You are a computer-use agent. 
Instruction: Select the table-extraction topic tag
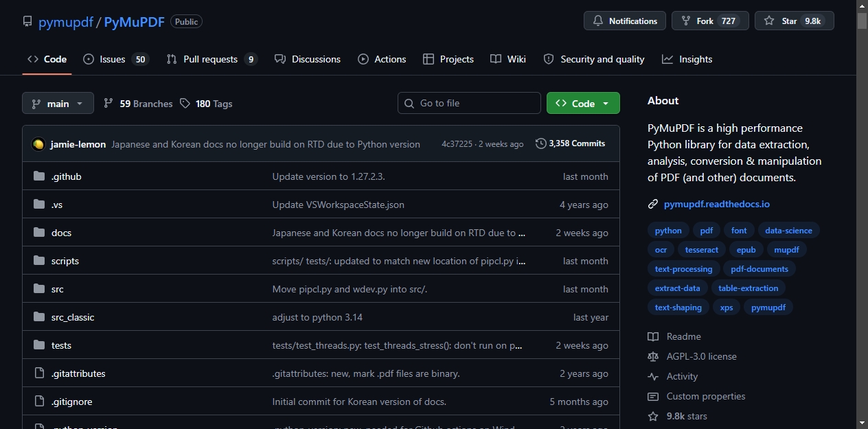coord(749,288)
